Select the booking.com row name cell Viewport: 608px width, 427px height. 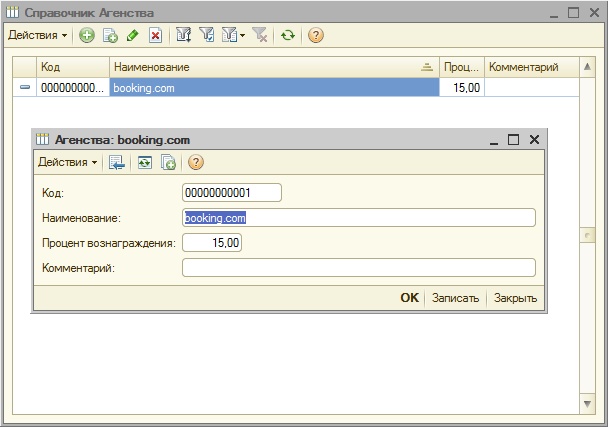[274, 88]
